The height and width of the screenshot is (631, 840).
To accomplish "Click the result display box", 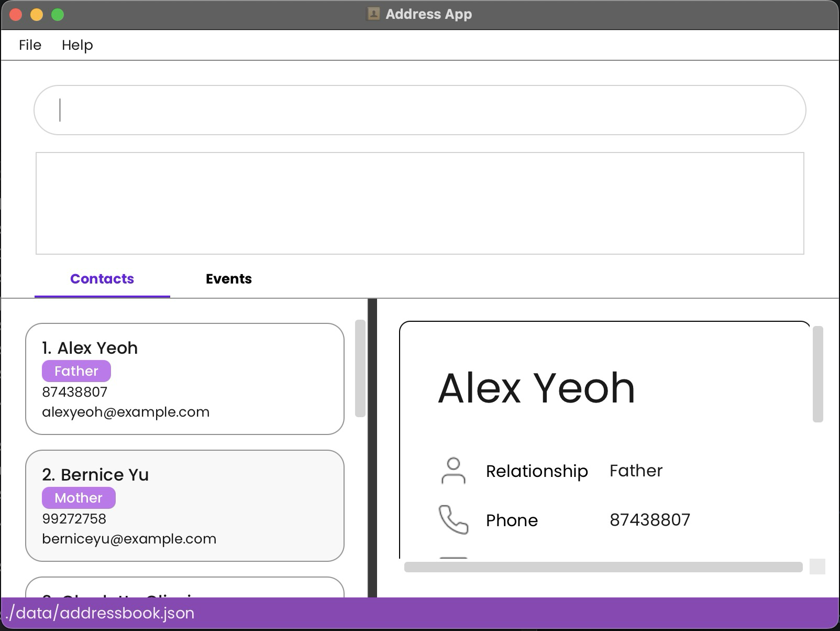I will [420, 203].
